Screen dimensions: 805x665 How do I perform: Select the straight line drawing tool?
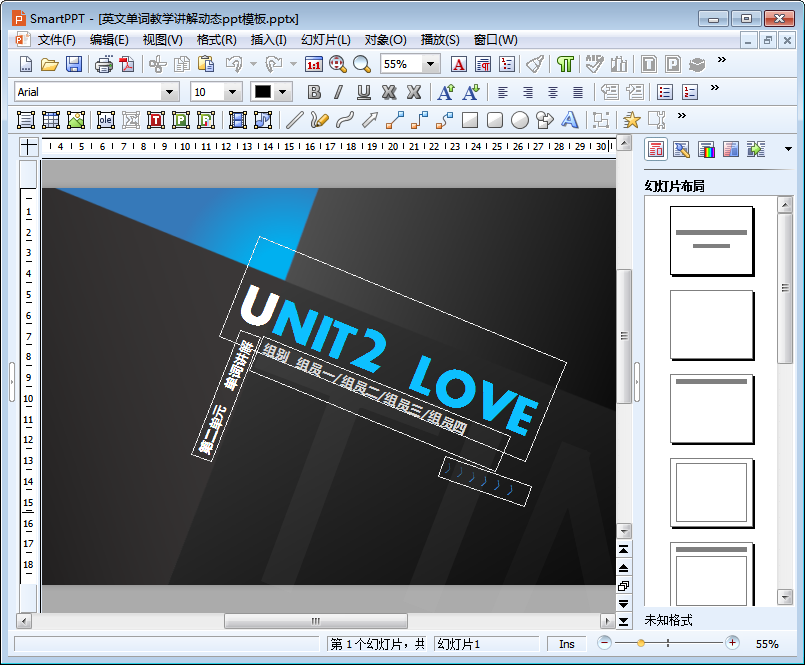coord(293,120)
